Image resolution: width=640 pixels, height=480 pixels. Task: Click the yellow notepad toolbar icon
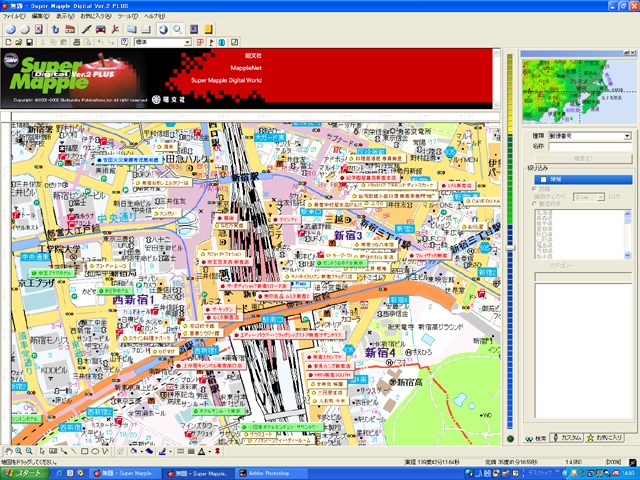click(208, 29)
